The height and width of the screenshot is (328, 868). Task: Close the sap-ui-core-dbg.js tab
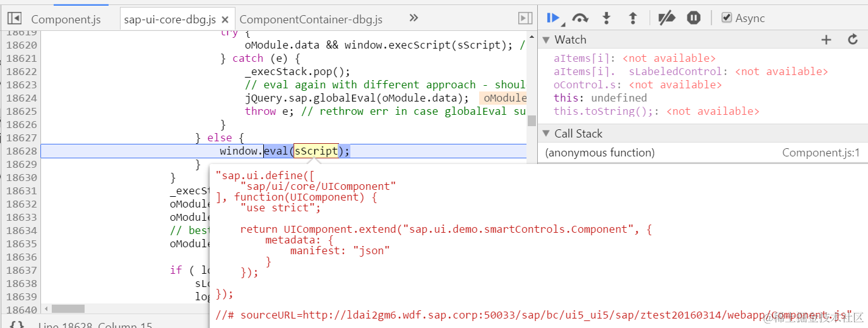[x=226, y=20]
